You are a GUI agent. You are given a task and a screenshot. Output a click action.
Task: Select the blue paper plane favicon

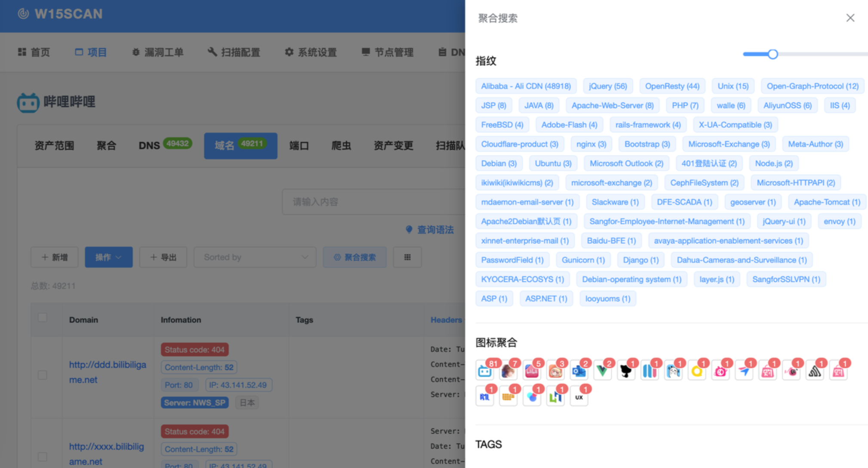point(744,371)
